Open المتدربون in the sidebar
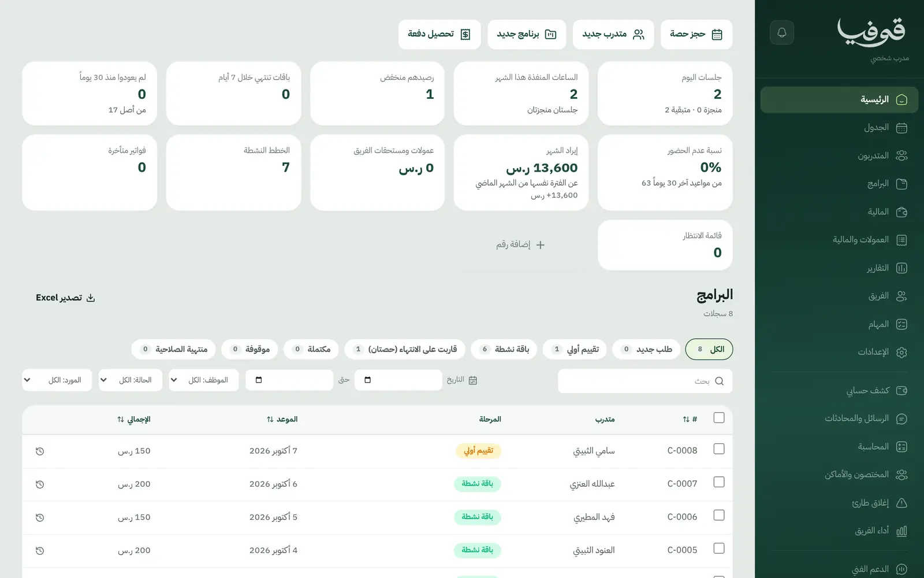This screenshot has height=578, width=924. pyautogui.click(x=839, y=156)
